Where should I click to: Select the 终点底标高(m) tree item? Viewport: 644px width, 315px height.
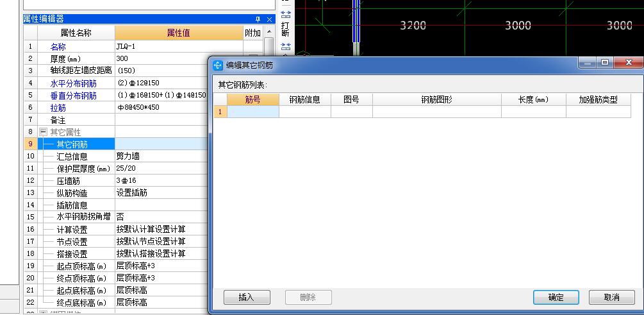click(x=81, y=303)
